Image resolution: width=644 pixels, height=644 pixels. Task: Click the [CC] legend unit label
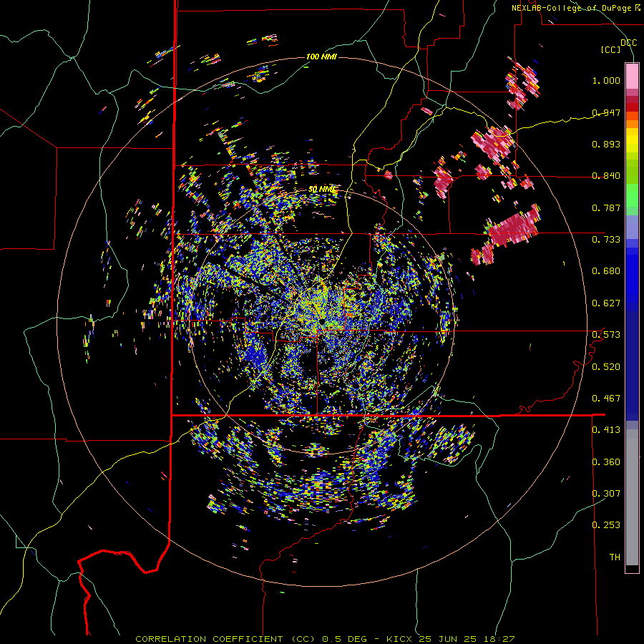pyautogui.click(x=611, y=49)
